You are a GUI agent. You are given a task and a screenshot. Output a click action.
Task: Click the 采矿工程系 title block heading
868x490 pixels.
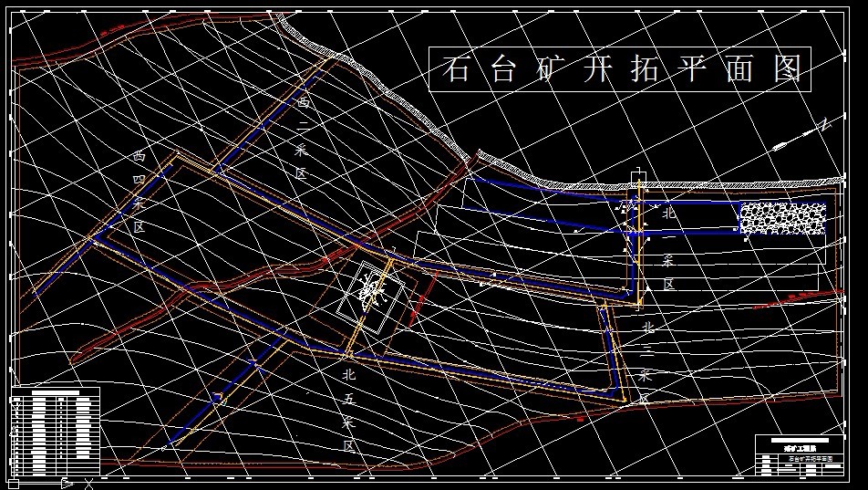pos(800,446)
